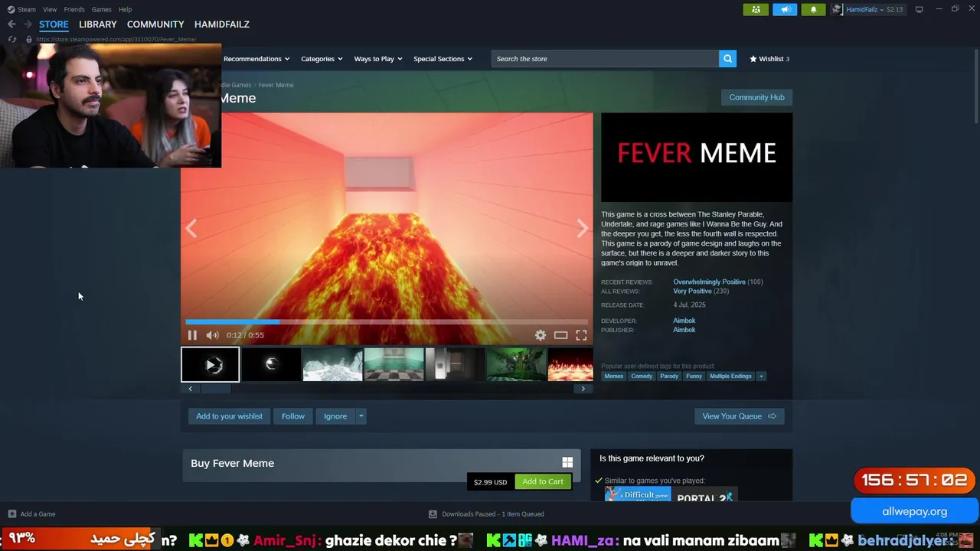The image size is (980, 551).
Task: Ignore the game
Action: point(335,416)
